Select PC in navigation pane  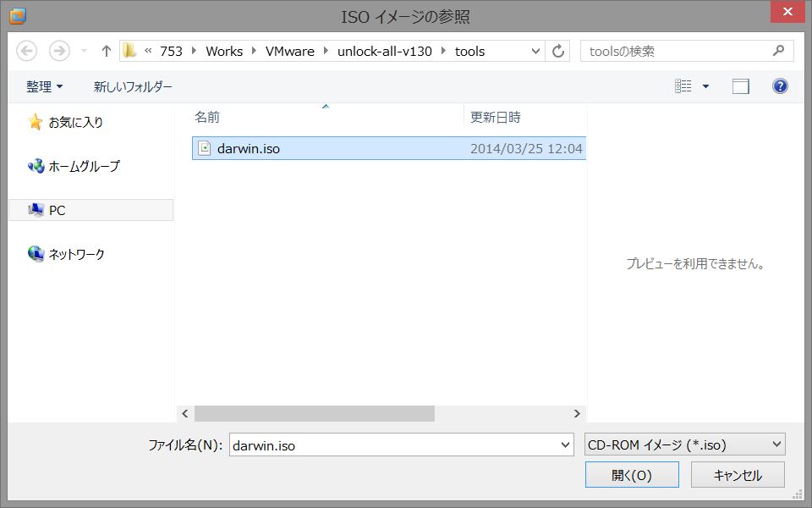[x=91, y=210]
